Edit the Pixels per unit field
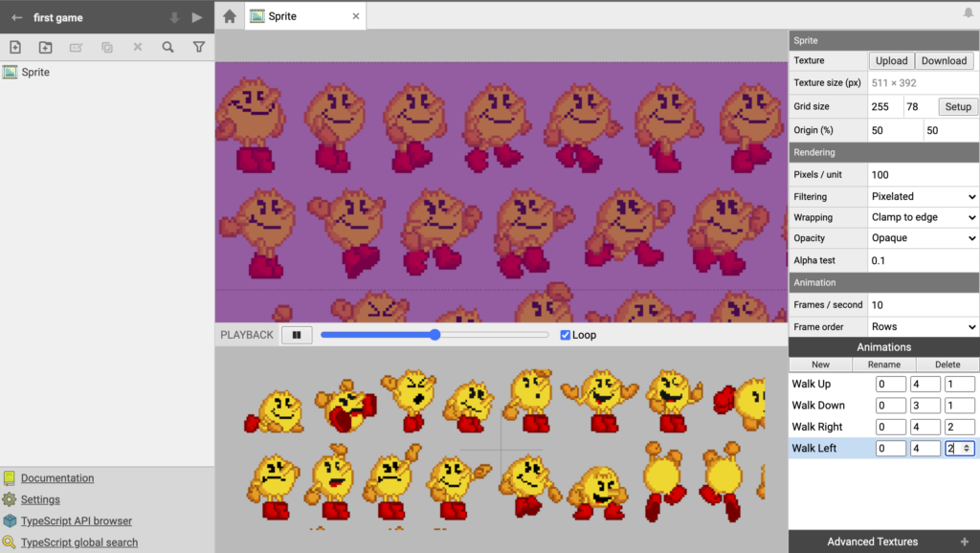 [924, 175]
